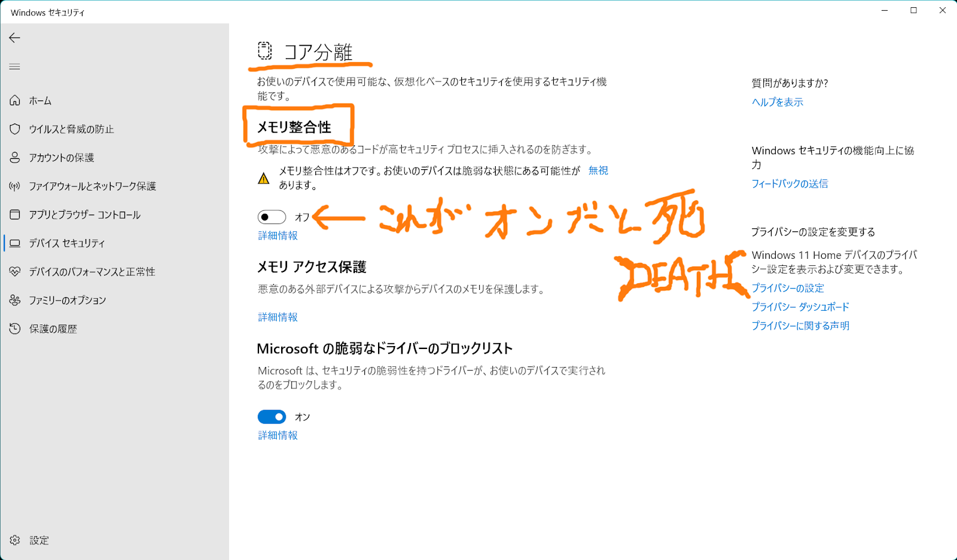The height and width of the screenshot is (560, 957).
Task: Click プライバシーの設定を変更する heading
Action: (x=813, y=232)
